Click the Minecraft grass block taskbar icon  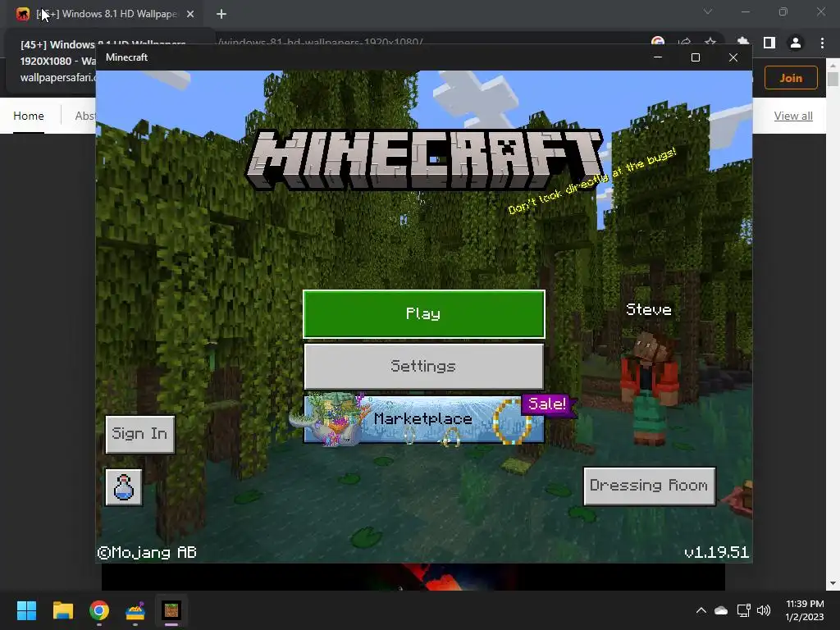(171, 610)
